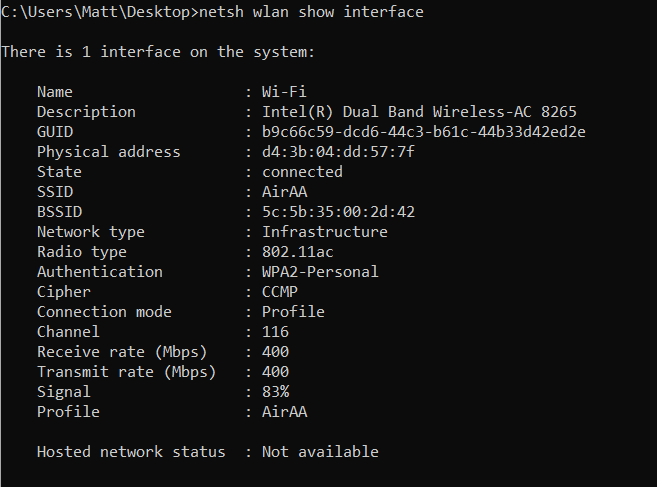657x487 pixels.
Task: Click the CCMP cipher value
Action: (x=279, y=292)
